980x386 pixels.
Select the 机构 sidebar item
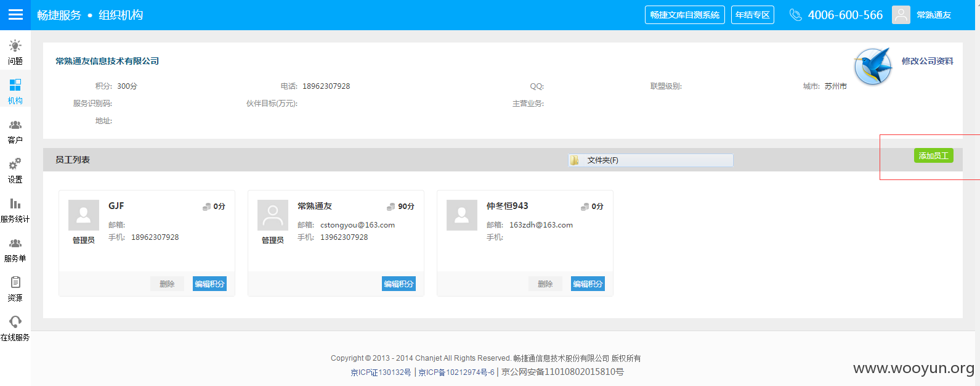point(15,92)
